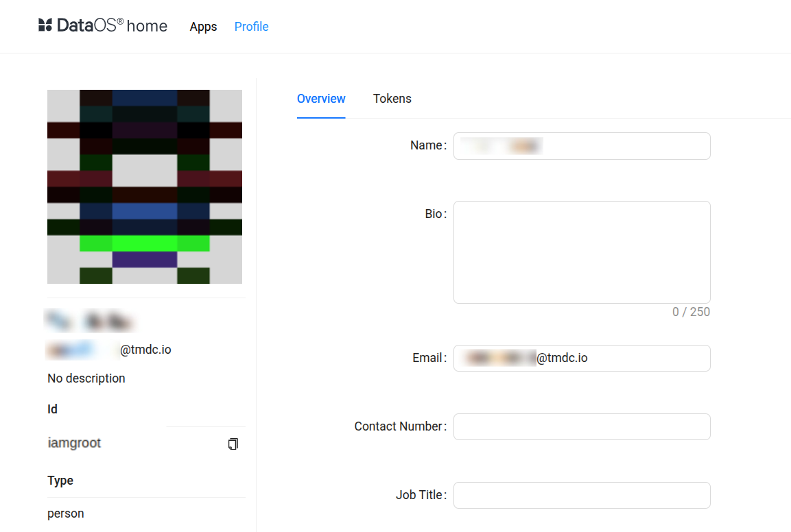Open the Apps menu item
Screen dimensions: 791x532
tap(203, 27)
